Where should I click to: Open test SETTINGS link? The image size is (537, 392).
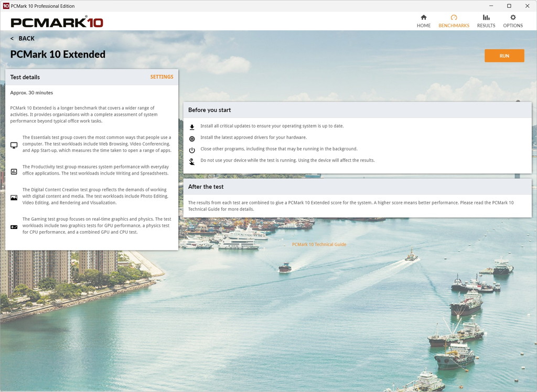point(162,77)
